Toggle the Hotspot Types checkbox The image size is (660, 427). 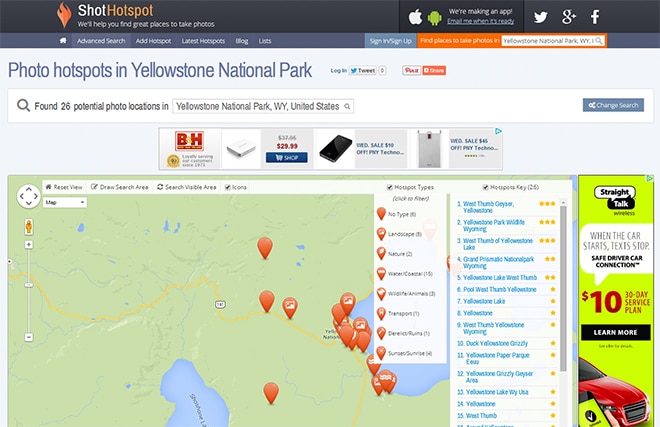pyautogui.click(x=390, y=187)
